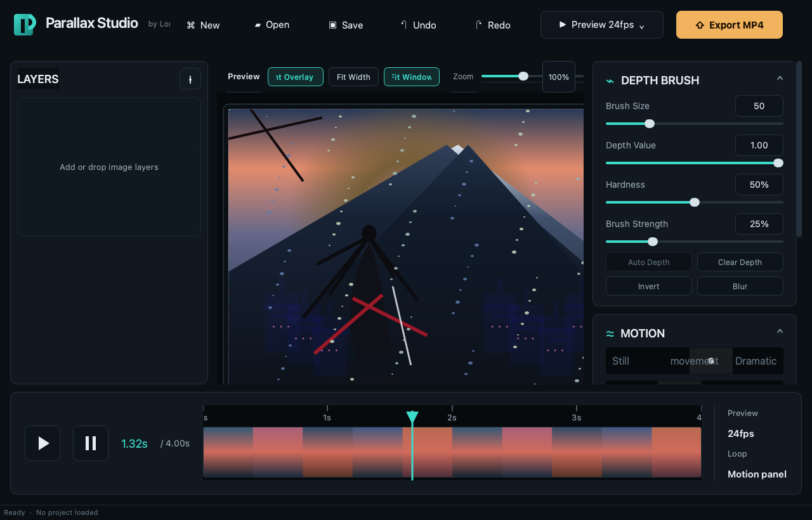812x520 pixels.
Task: Click the Motion panel link
Action: [x=757, y=474]
